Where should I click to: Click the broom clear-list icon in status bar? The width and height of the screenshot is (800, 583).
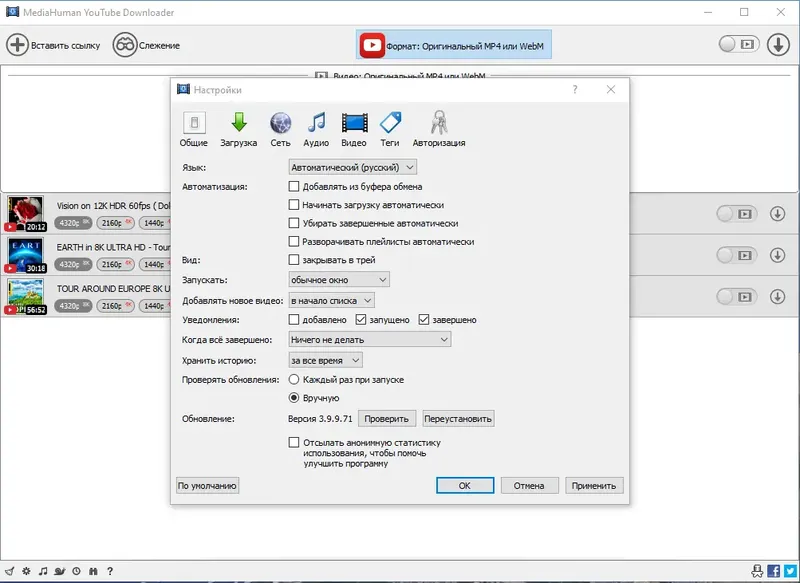click(x=10, y=571)
